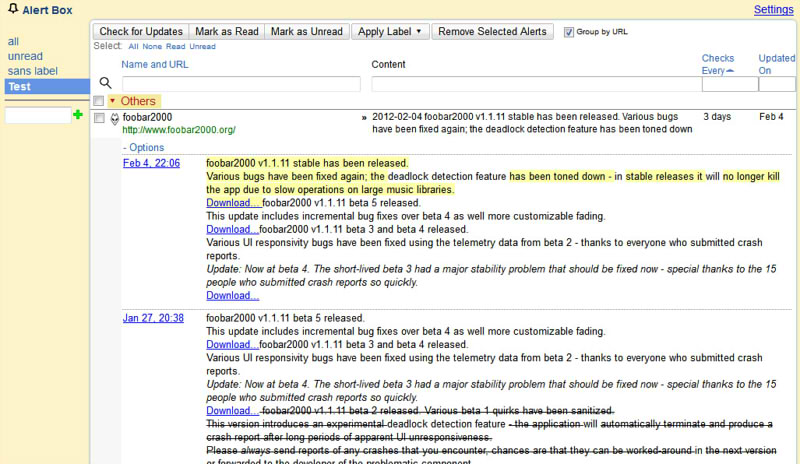Image resolution: width=800 pixels, height=464 pixels.
Task: Click the foobar2000 alert name
Action: click(x=147, y=117)
